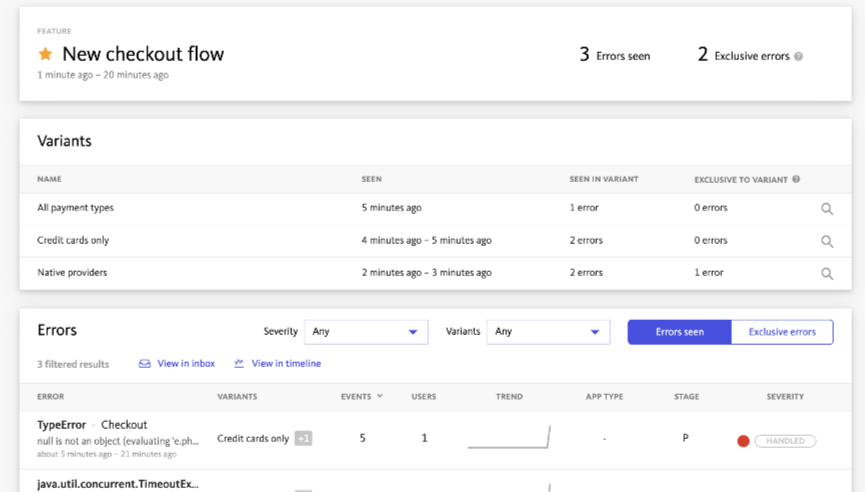Image resolution: width=865 pixels, height=492 pixels.
Task: Click the +1 variants badge
Action: [303, 438]
